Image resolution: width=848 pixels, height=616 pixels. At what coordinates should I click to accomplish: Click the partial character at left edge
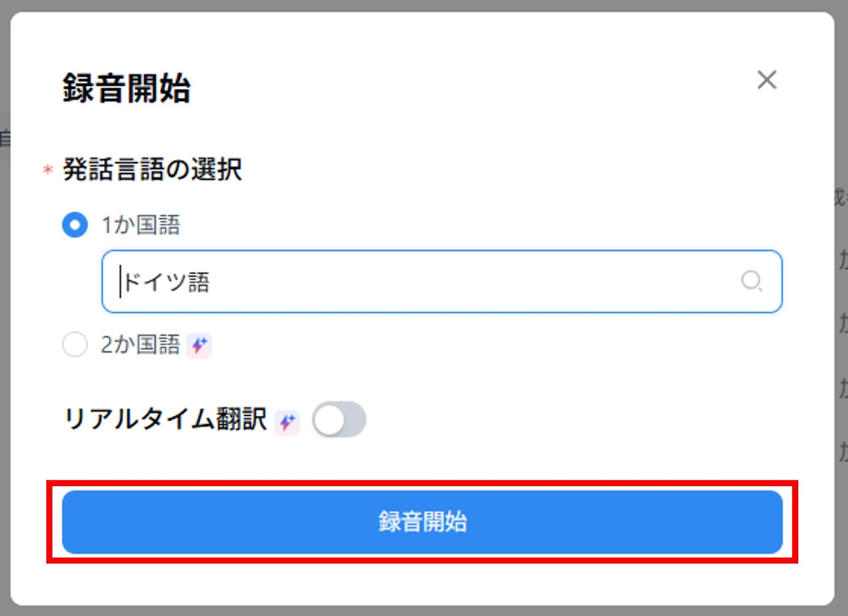tap(5, 138)
